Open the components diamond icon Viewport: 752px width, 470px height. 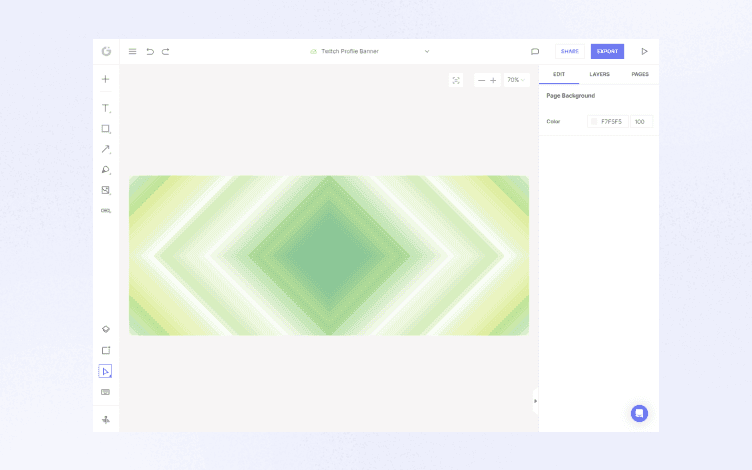(x=106, y=329)
